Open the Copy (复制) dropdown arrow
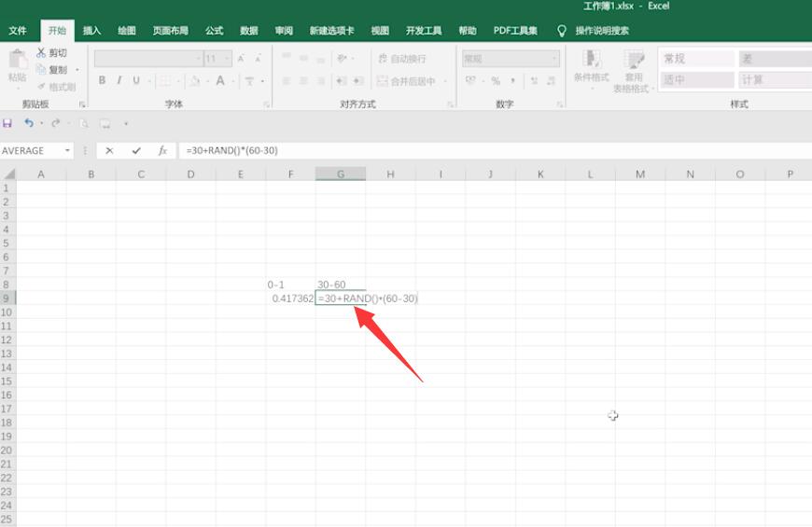Image resolution: width=812 pixels, height=527 pixels. [77, 70]
